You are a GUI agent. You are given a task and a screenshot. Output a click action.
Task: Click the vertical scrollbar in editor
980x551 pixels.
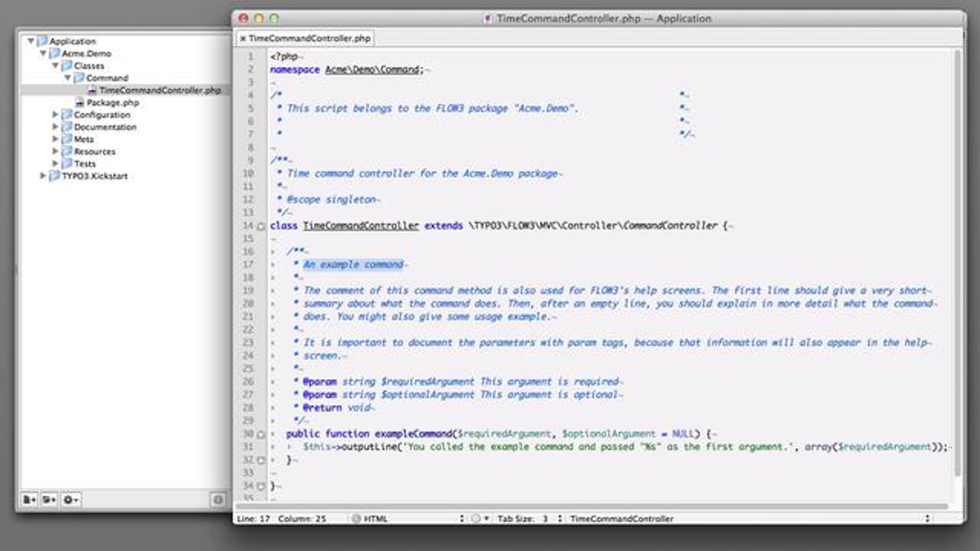pyautogui.click(x=957, y=261)
